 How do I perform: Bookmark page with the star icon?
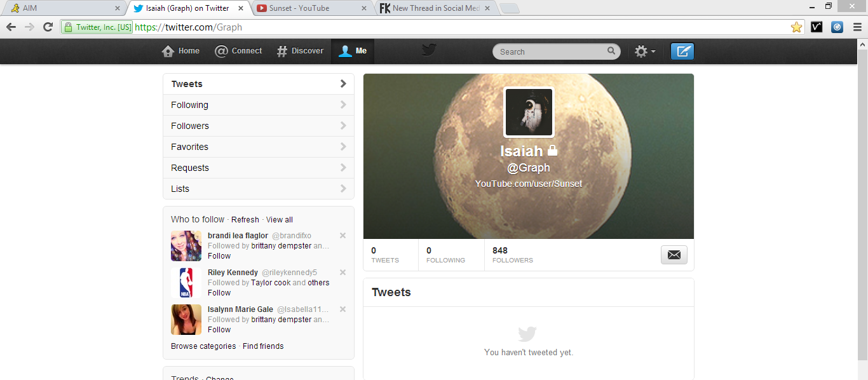[796, 27]
